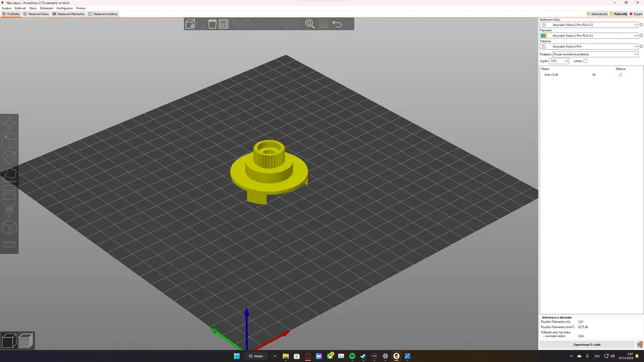Open the Okno menu
644x362 pixels.
coord(33,8)
